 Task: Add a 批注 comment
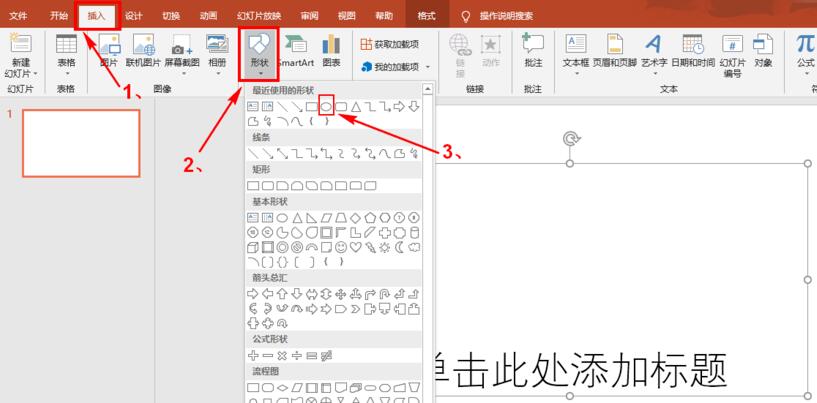[533, 50]
